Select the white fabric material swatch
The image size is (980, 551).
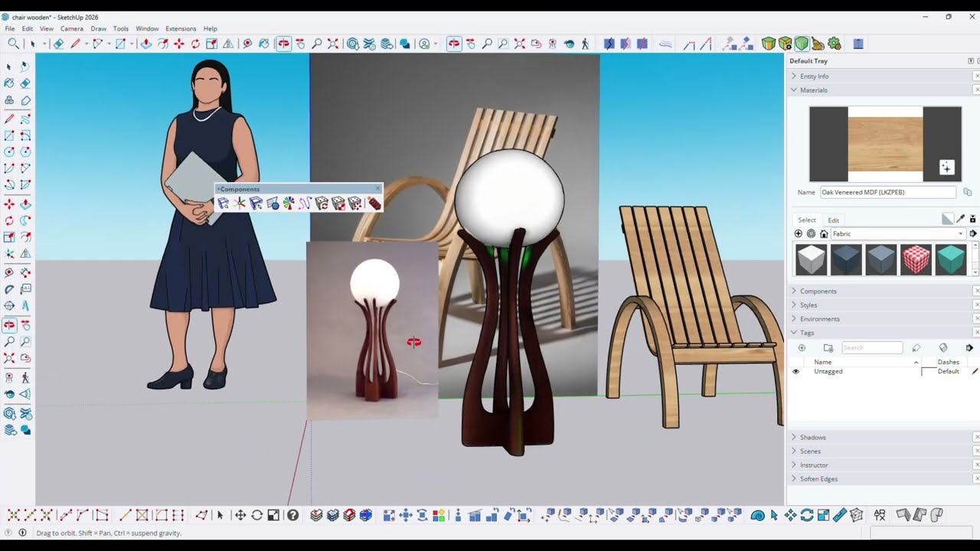811,259
